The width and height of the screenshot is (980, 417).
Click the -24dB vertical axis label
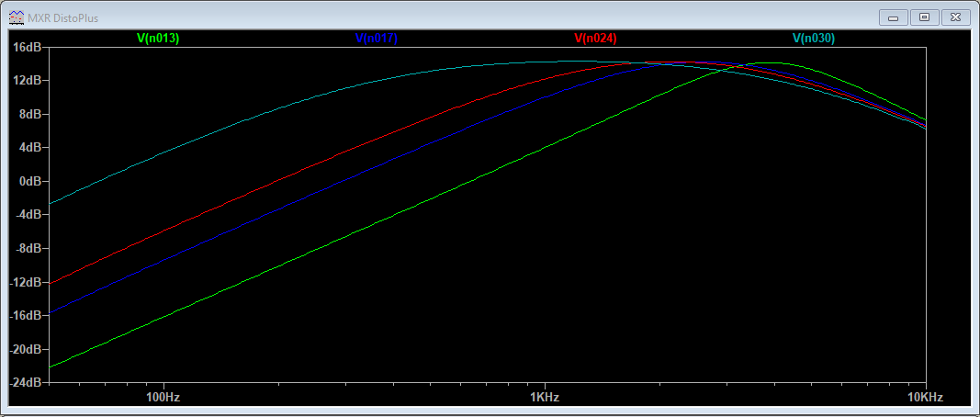tap(26, 382)
